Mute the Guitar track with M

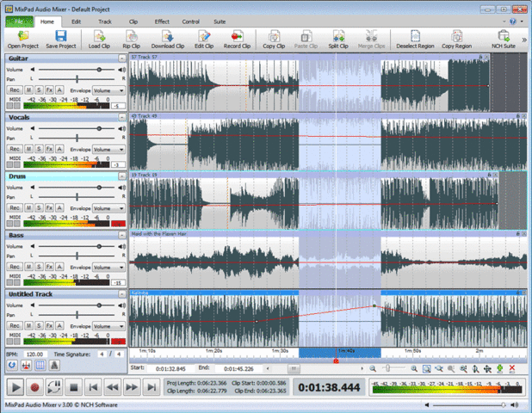click(x=29, y=89)
